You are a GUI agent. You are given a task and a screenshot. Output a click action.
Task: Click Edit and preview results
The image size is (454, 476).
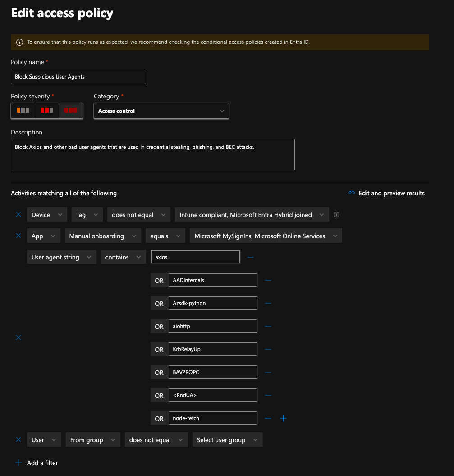(x=391, y=193)
